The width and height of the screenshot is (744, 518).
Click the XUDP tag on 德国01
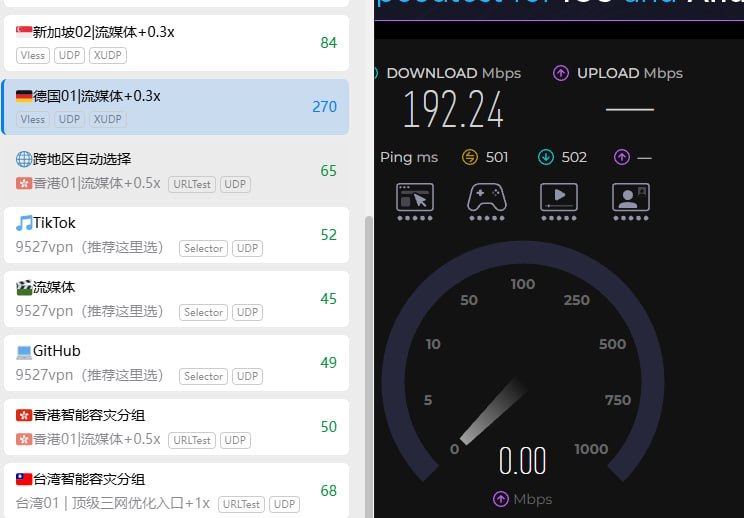coord(108,120)
